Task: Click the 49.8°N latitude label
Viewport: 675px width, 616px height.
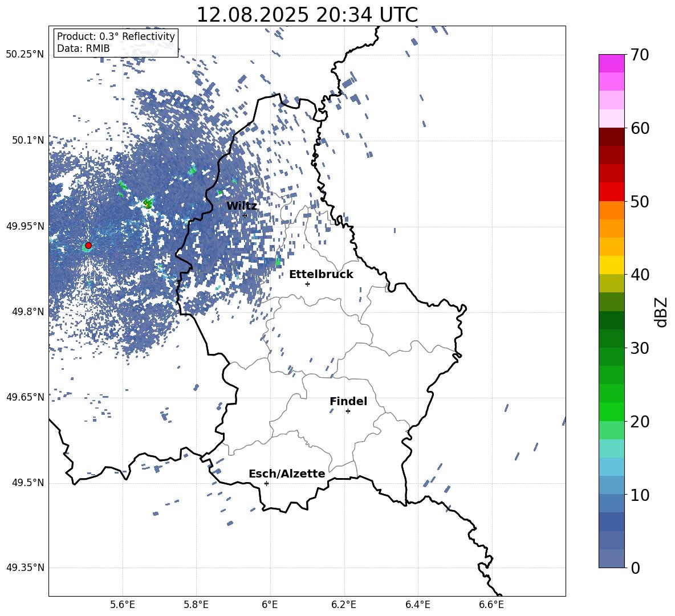Action: [28, 312]
